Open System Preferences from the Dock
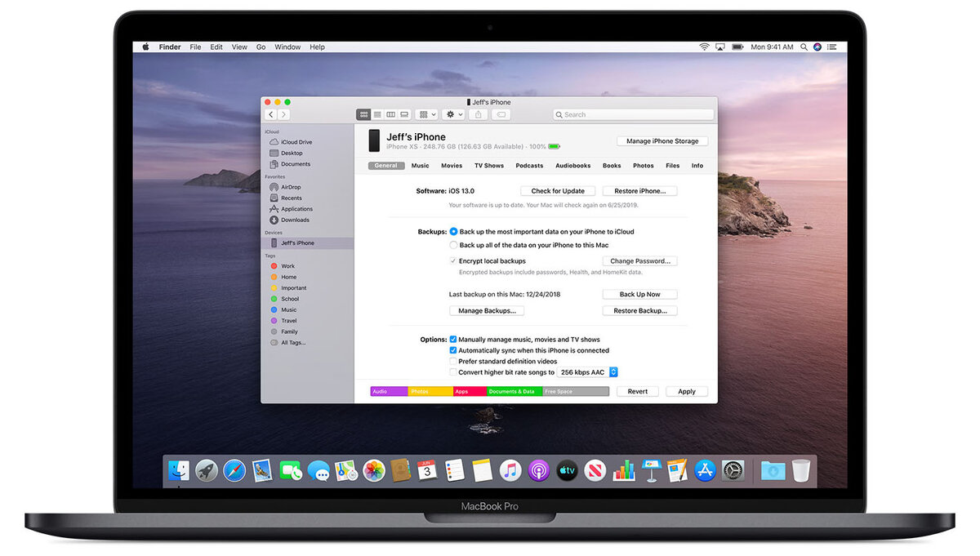 [733, 470]
